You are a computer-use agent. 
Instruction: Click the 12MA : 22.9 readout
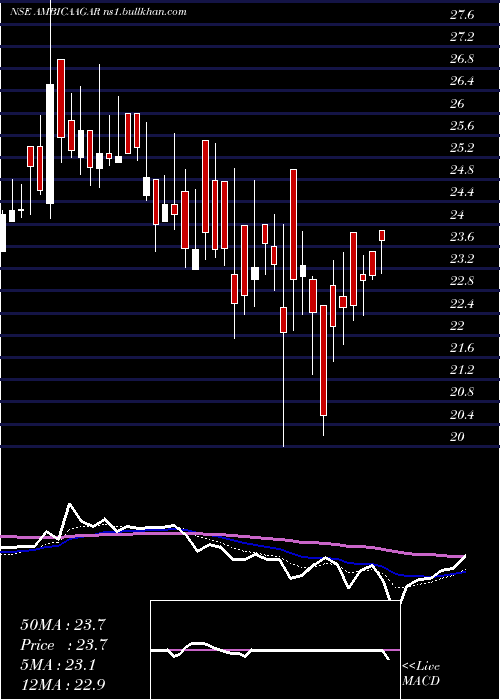[64, 684]
